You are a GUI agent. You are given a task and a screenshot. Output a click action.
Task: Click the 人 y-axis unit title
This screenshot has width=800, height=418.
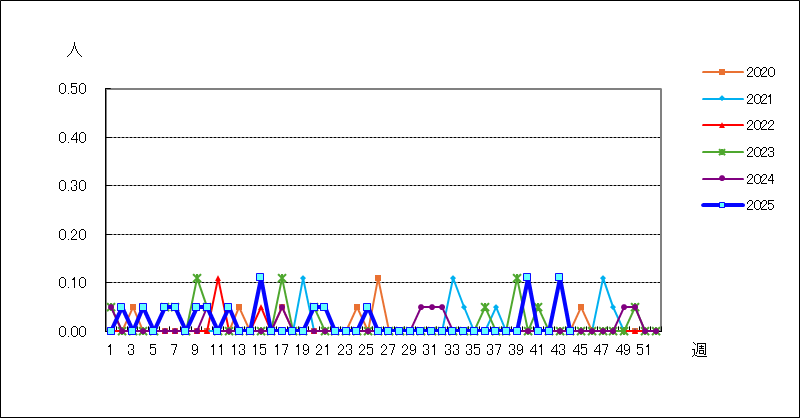(73, 49)
